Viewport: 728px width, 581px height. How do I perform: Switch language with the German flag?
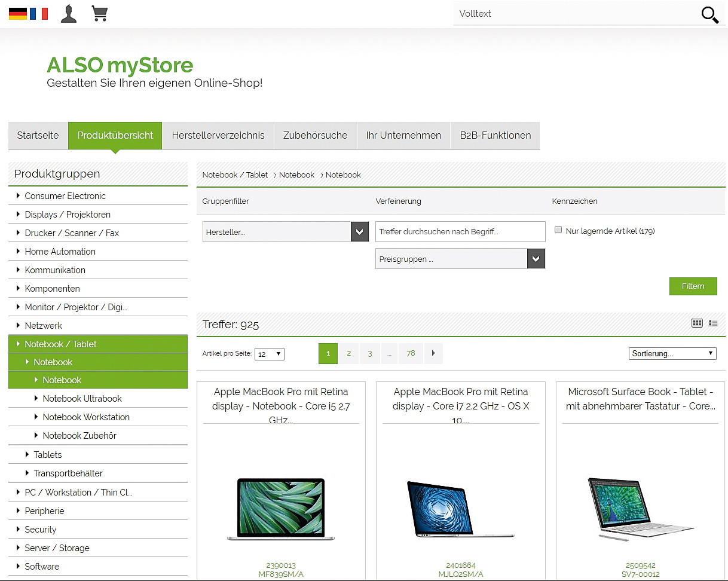(18, 14)
